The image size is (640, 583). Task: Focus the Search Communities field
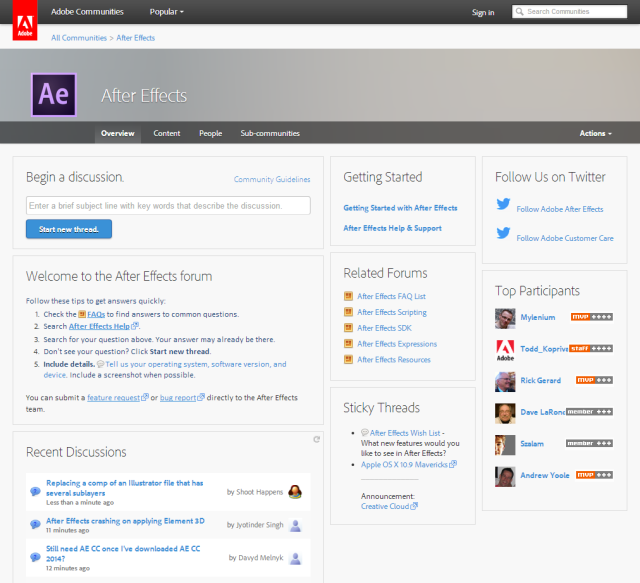pyautogui.click(x=569, y=11)
